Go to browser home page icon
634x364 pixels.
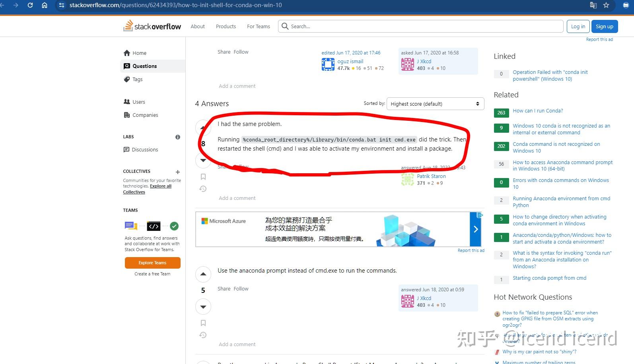pyautogui.click(x=45, y=5)
